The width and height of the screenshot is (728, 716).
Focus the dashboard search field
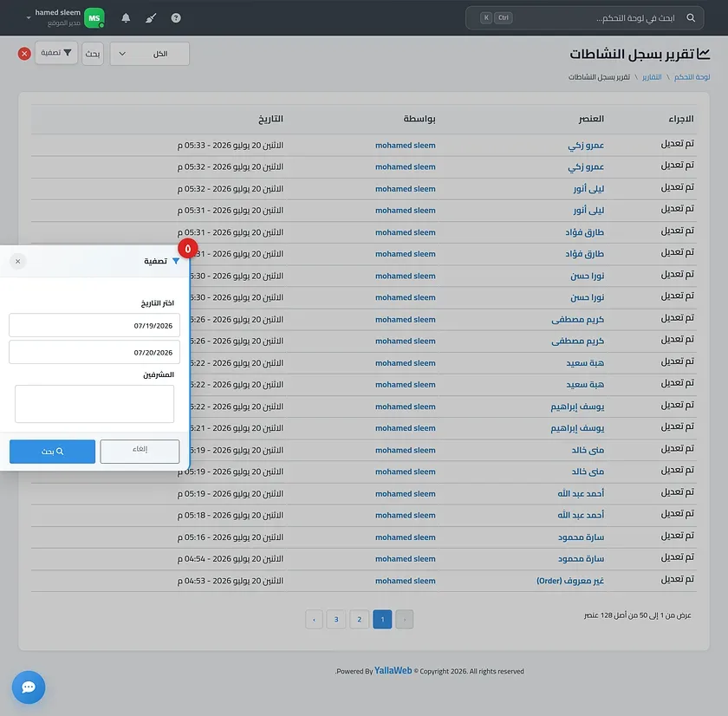584,17
